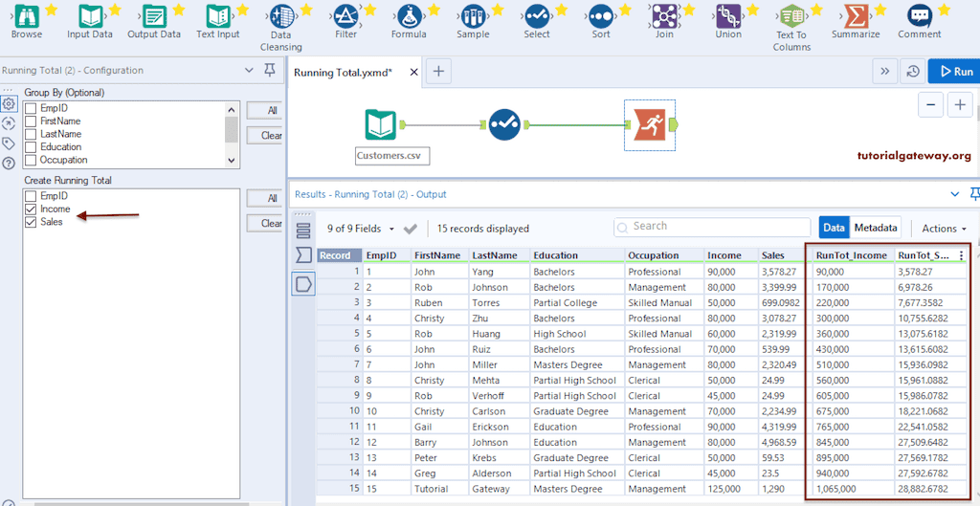Select the Filter tool
This screenshot has height=506, width=980.
345,15
